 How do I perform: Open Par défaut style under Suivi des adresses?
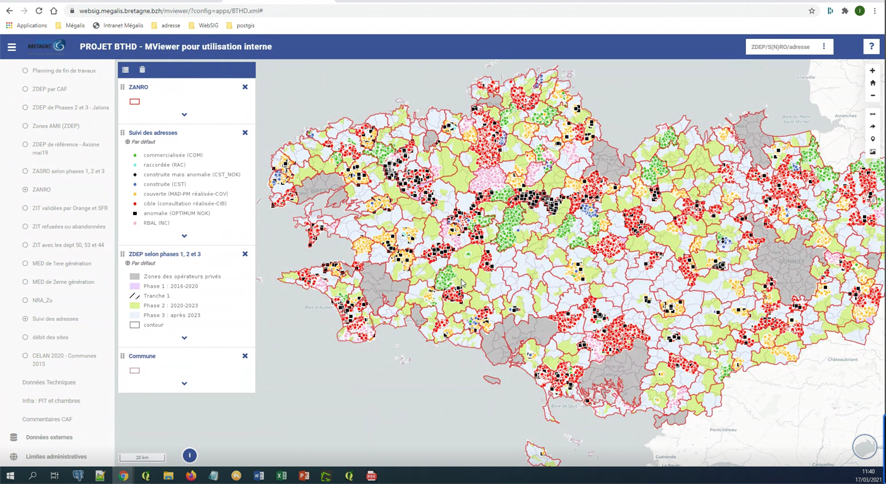point(142,142)
